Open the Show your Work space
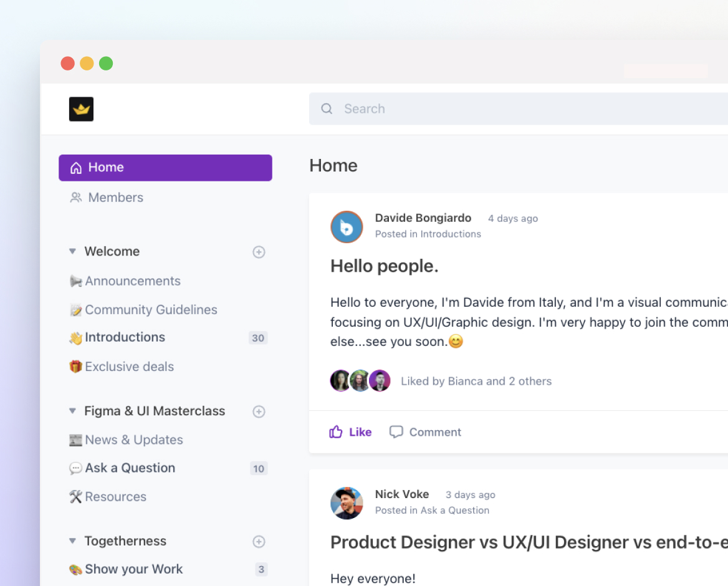Screen dimensions: 728x586 pyautogui.click(x=134, y=569)
